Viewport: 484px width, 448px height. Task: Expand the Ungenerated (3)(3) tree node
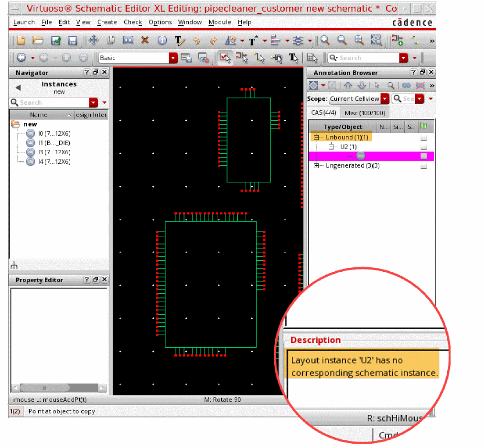[x=316, y=166]
